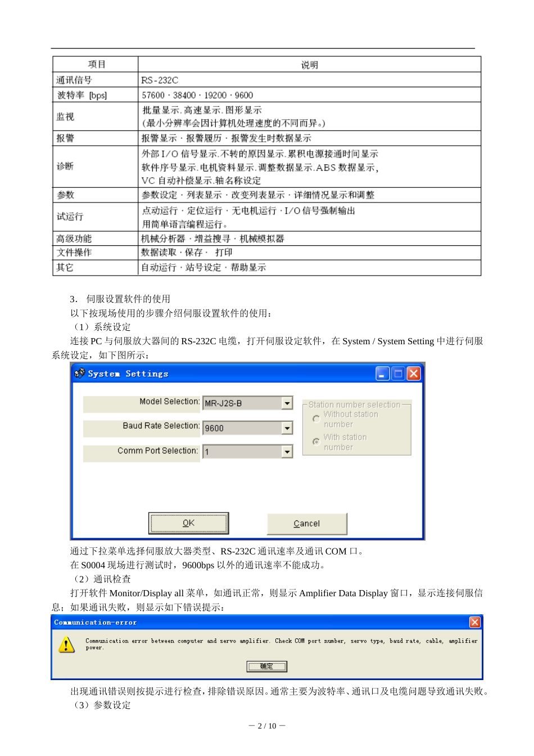Screen dimensions: 534x756
Task: Open the Comm Port Selection dropdown arrow
Action: (x=287, y=451)
